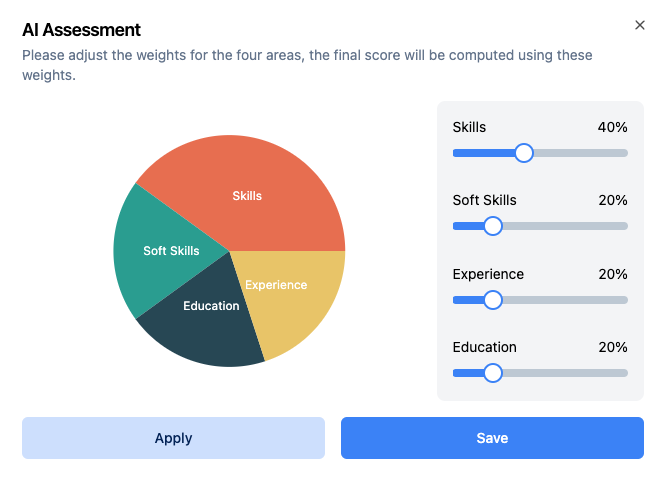665x481 pixels.
Task: Click the Soft Skills slider handle
Action: click(492, 226)
